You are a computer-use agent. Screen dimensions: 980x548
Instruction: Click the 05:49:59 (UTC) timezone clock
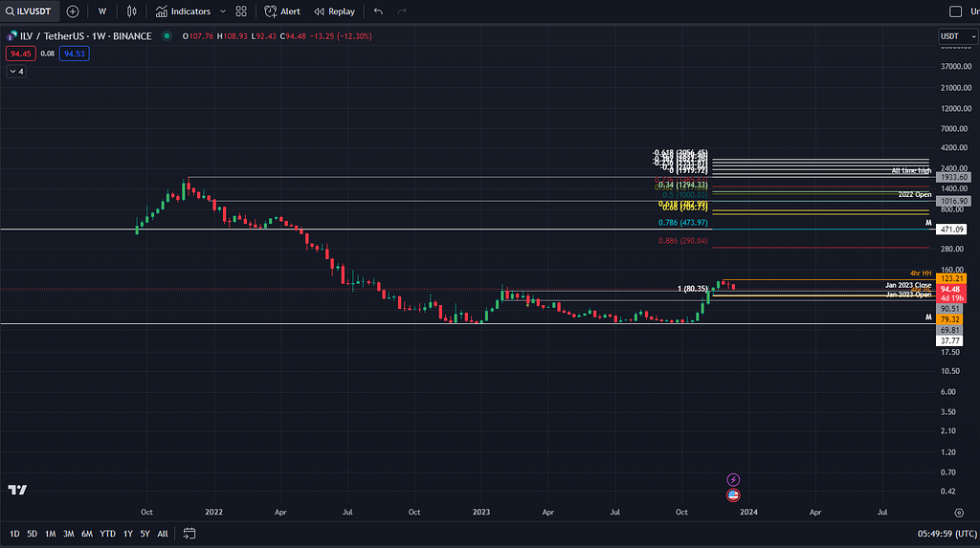coord(947,534)
